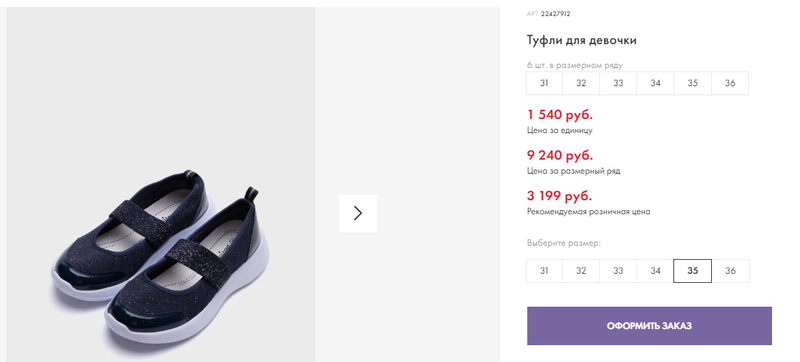Viewport: 800px width, 362px height.
Task: Click size 32 in the размерном ряду row
Action: click(581, 83)
